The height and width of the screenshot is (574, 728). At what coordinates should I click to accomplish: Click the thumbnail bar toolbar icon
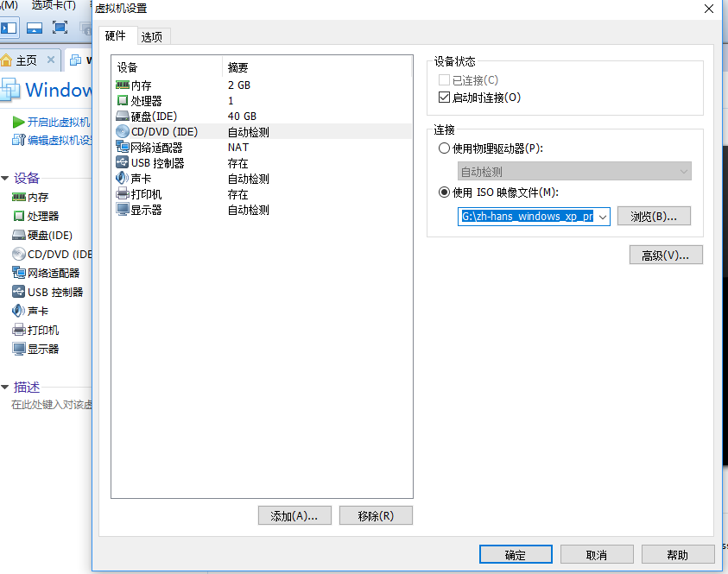[x=35, y=28]
